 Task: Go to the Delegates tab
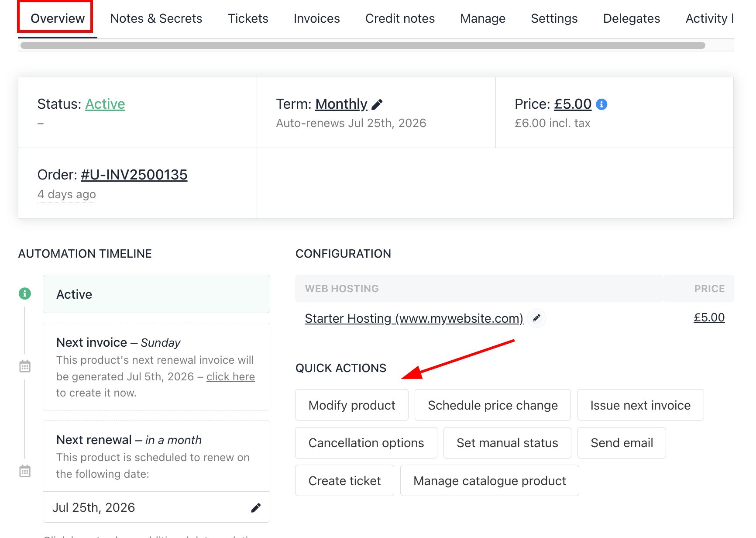pos(632,18)
